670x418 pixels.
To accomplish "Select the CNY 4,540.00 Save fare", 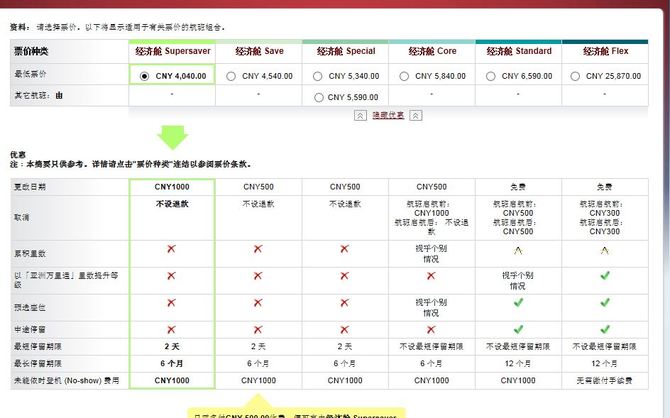I will (x=231, y=76).
